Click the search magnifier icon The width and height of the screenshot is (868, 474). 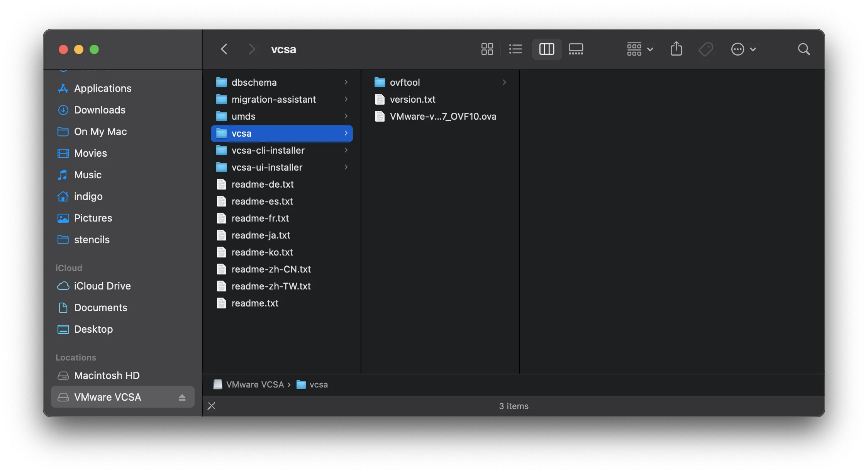tap(804, 49)
